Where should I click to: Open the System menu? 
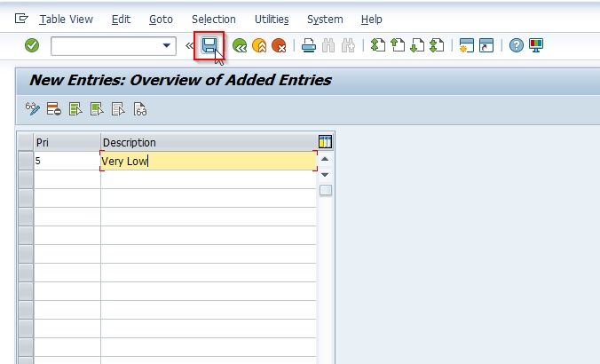325,20
